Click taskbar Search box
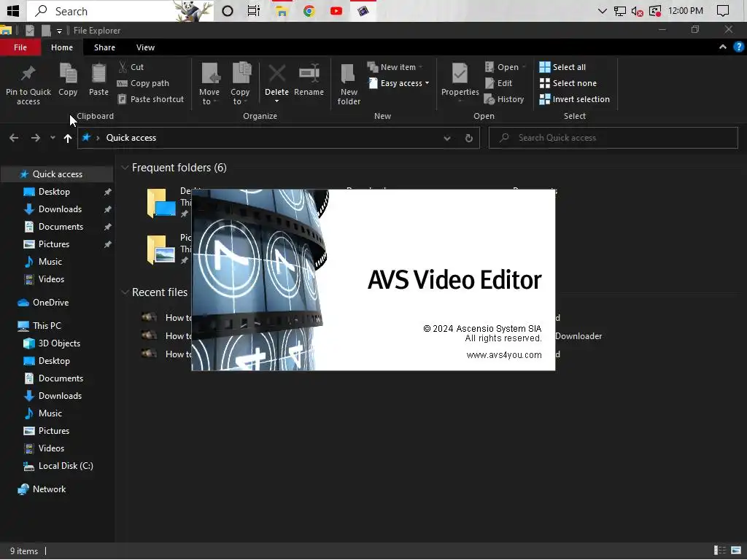This screenshot has width=747, height=560. 120,10
